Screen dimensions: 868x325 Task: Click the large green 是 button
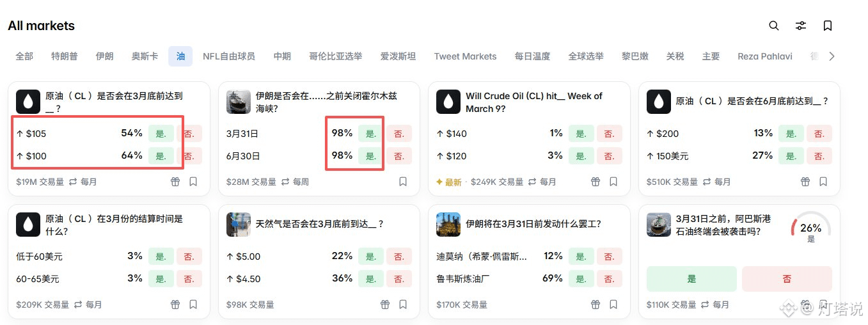click(691, 279)
